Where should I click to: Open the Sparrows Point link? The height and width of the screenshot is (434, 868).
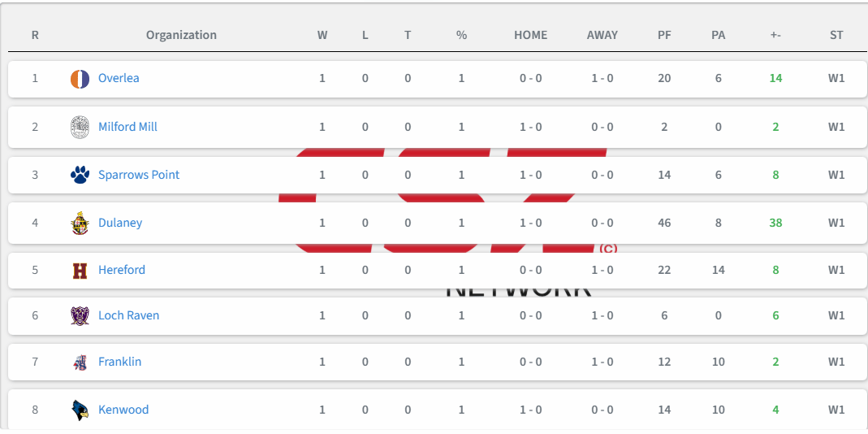pyautogui.click(x=139, y=175)
